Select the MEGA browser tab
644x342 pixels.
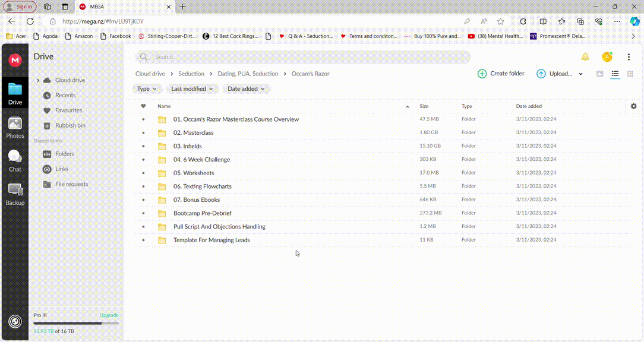tap(125, 7)
